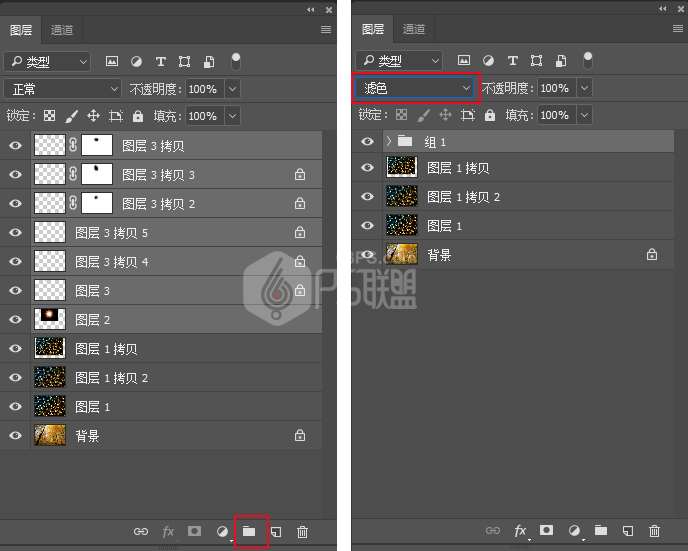Screen dimensions: 688x551
Task: Select 图层 2 thumbnail in left panel
Action: [x=50, y=319]
